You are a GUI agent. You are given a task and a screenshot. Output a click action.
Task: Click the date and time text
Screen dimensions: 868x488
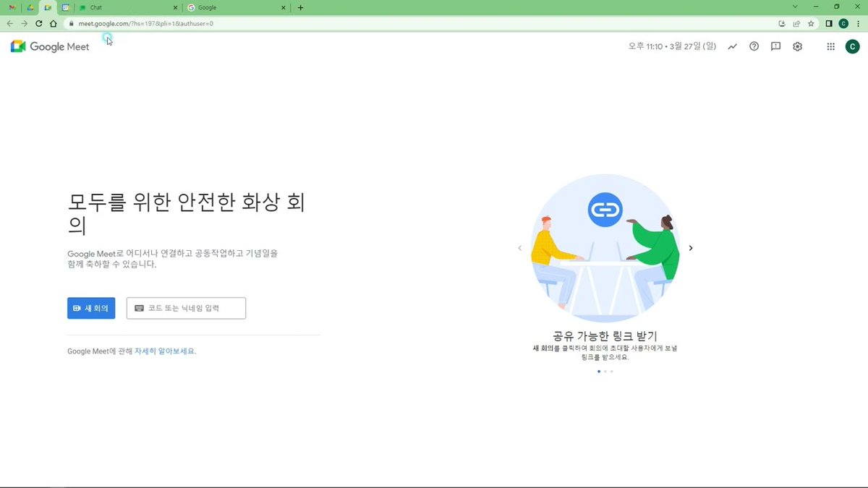(x=672, y=46)
